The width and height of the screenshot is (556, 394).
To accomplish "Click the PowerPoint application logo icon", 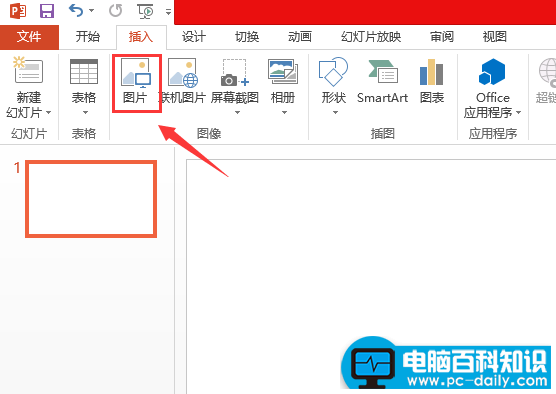I will (x=18, y=11).
